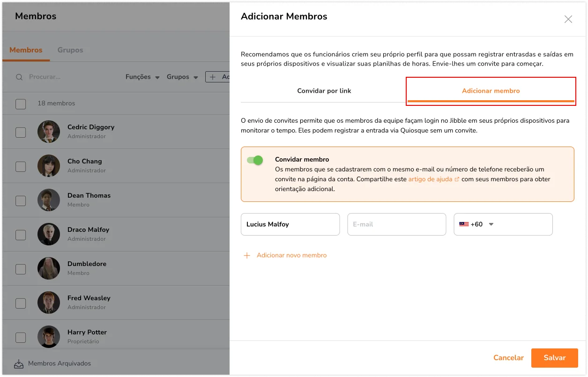Image resolution: width=588 pixels, height=377 pixels.
Task: Click Adicionar novo membro link
Action: tap(291, 255)
